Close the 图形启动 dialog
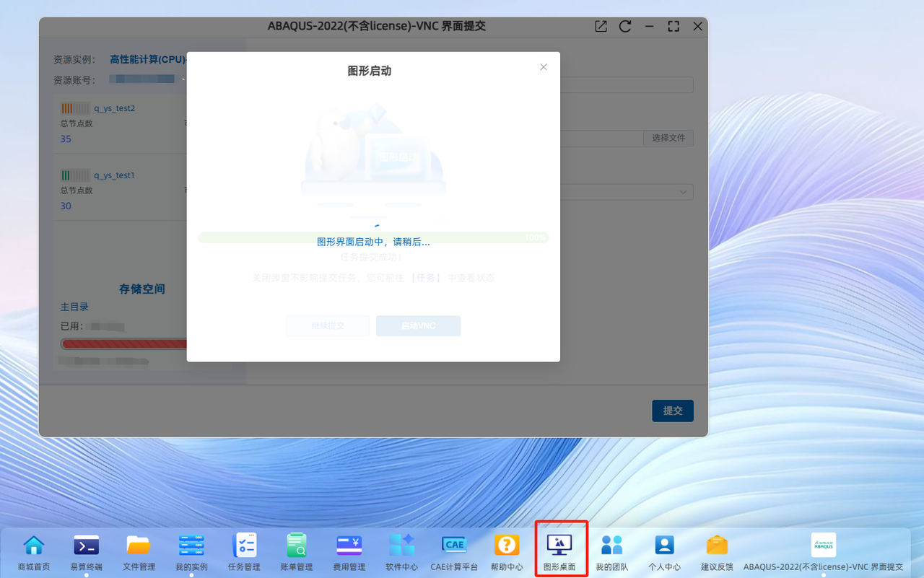The height and width of the screenshot is (578, 924). pyautogui.click(x=544, y=67)
